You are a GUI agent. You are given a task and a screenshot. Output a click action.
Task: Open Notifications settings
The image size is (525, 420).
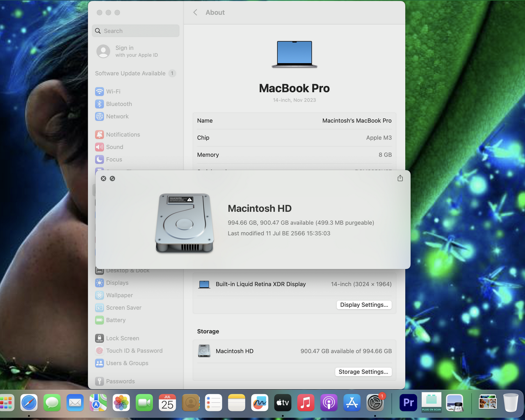tap(118, 135)
